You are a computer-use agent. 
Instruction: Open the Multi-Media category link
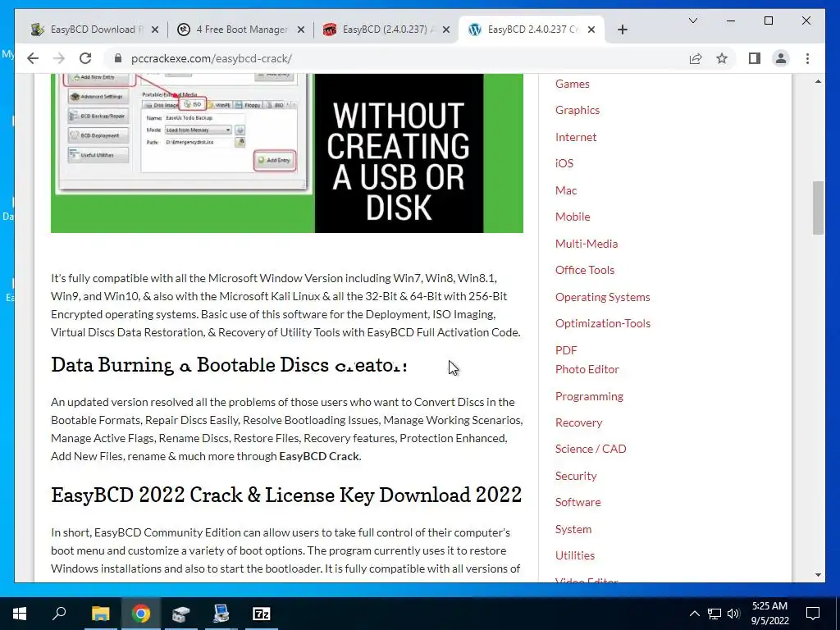pyautogui.click(x=587, y=243)
